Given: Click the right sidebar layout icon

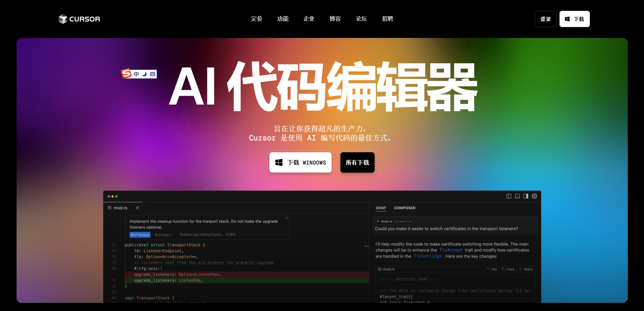Looking at the screenshot, I should pos(525,196).
